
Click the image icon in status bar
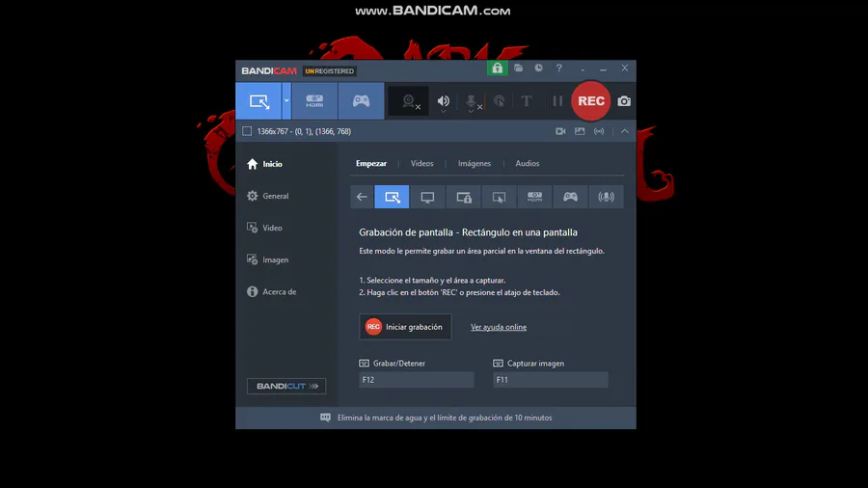(580, 131)
